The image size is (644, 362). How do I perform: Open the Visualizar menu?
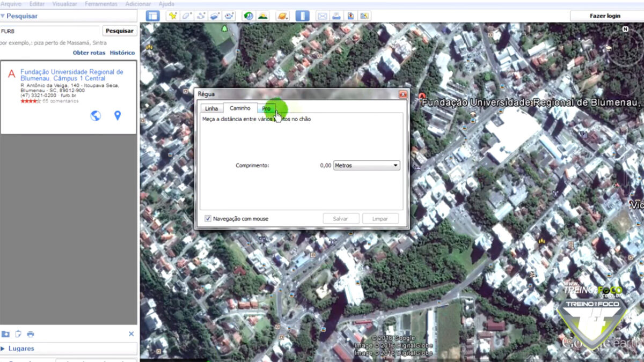(x=64, y=4)
